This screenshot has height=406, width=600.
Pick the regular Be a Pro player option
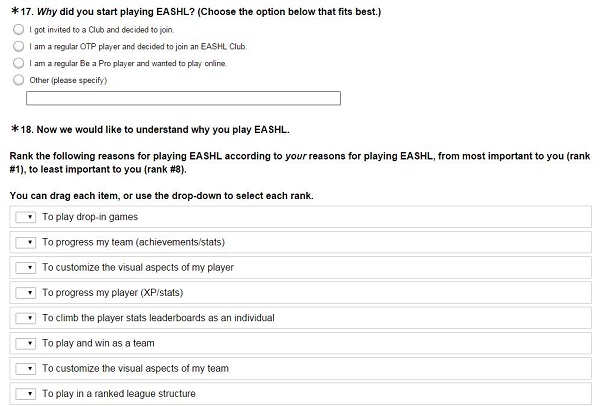pyautogui.click(x=18, y=63)
